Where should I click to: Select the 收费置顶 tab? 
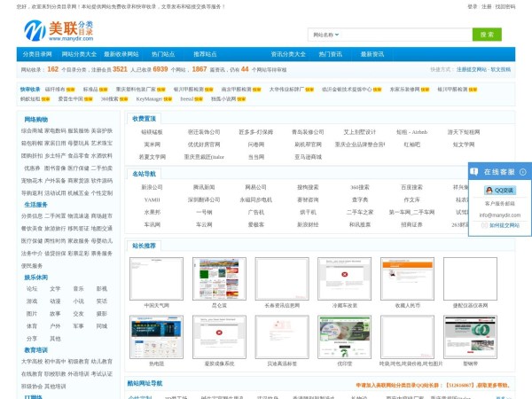(x=144, y=119)
